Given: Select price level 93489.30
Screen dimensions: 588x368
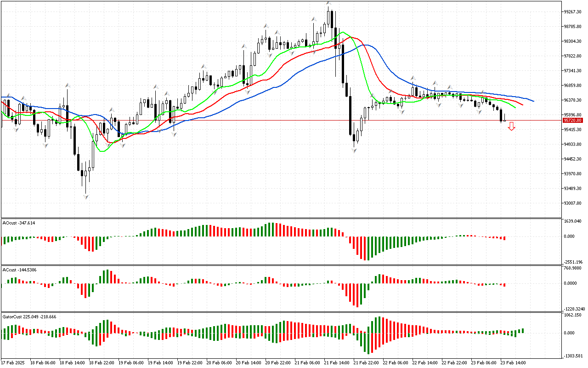Looking at the screenshot, I should point(573,189).
